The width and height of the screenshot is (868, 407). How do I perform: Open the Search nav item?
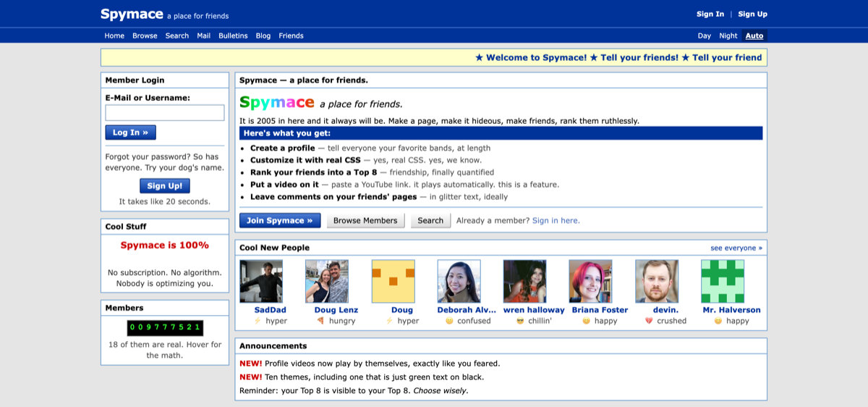(177, 35)
